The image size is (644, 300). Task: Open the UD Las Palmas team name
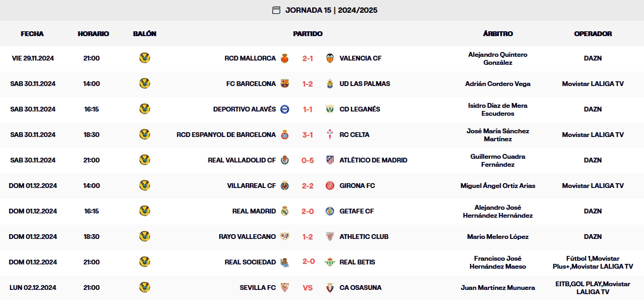point(365,84)
